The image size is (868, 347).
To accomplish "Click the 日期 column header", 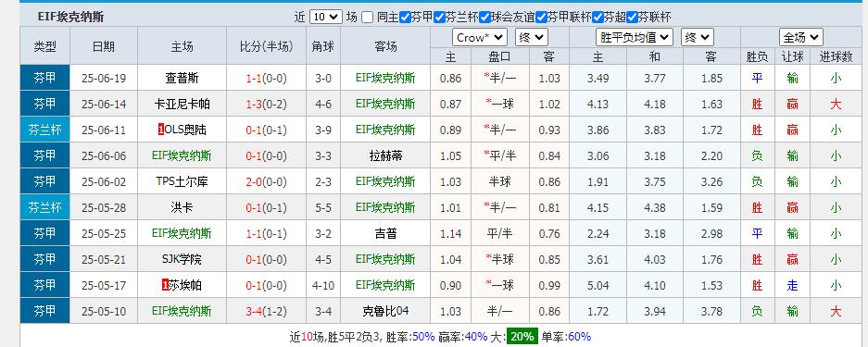I will tap(104, 46).
